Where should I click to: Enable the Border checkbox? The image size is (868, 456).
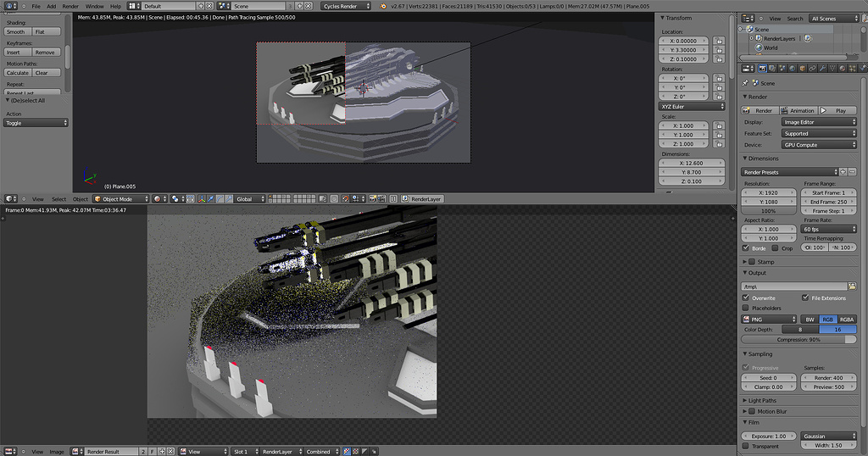(x=746, y=248)
